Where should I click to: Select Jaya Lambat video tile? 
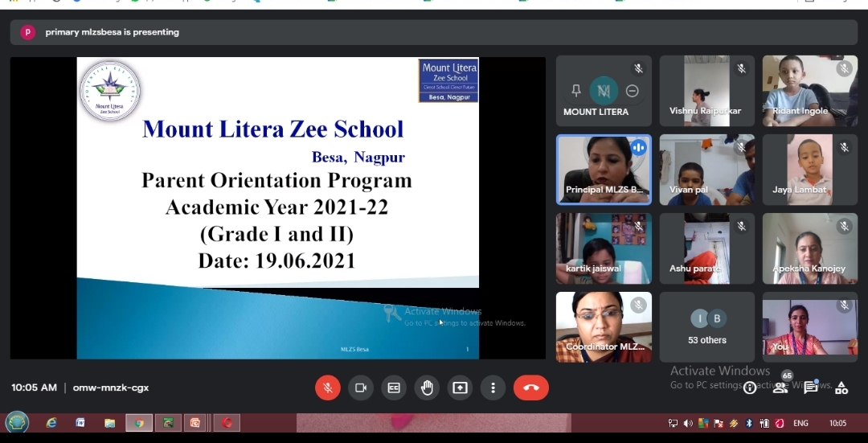pos(810,170)
